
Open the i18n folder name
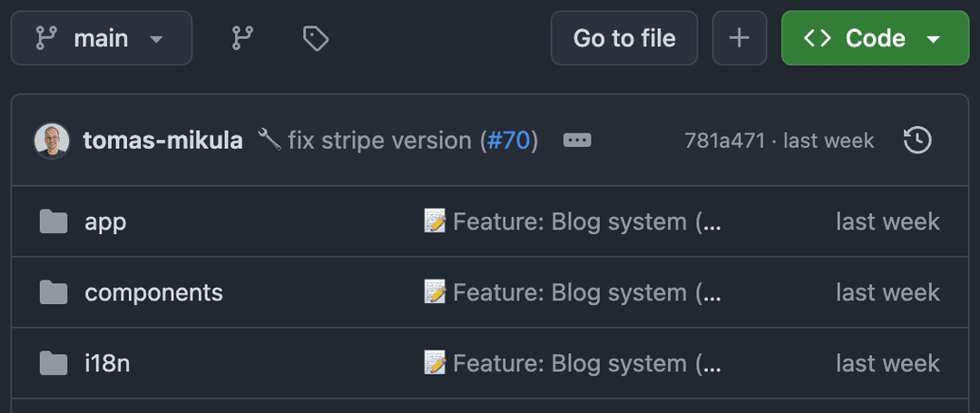click(107, 363)
